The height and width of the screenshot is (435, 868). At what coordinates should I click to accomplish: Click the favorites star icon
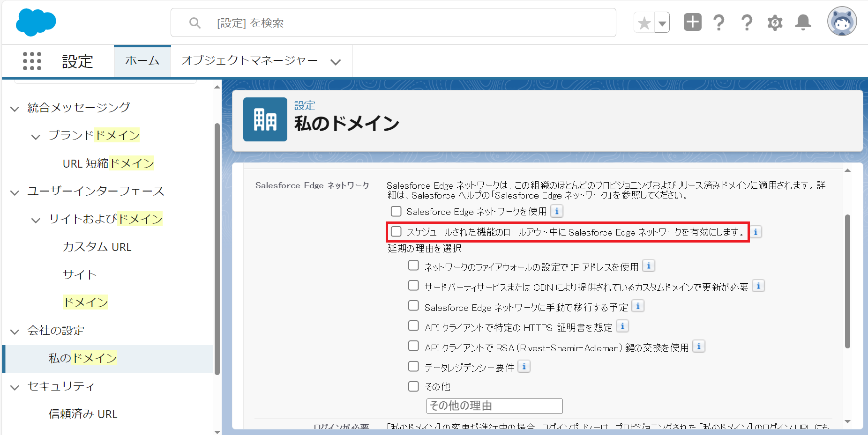644,23
